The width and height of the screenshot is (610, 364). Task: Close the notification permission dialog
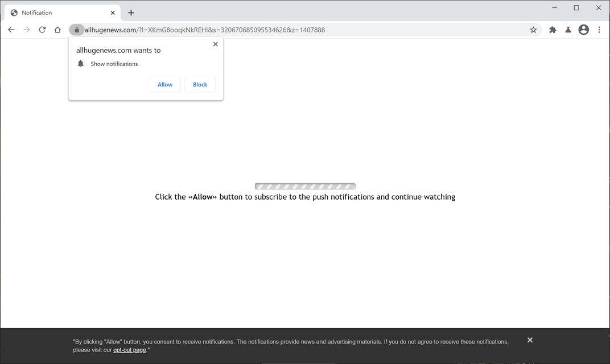[x=215, y=44]
